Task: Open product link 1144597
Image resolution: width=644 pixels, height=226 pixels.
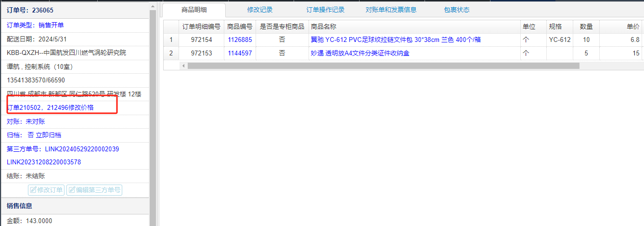Action: pyautogui.click(x=240, y=53)
